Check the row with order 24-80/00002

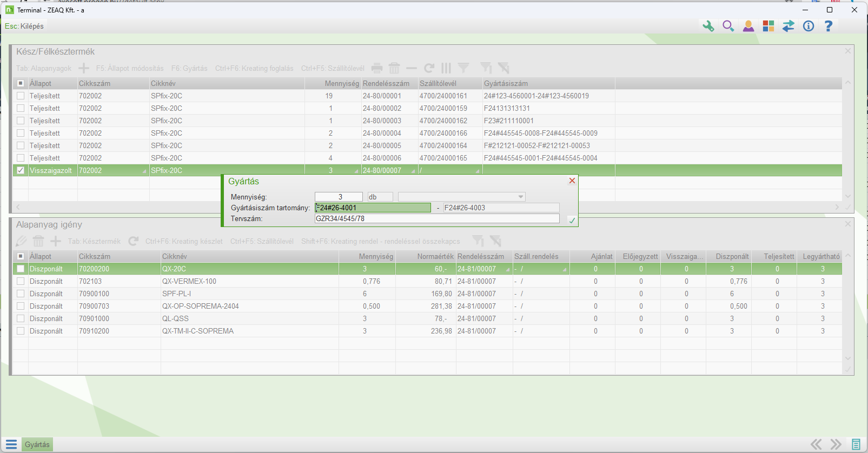pos(21,108)
